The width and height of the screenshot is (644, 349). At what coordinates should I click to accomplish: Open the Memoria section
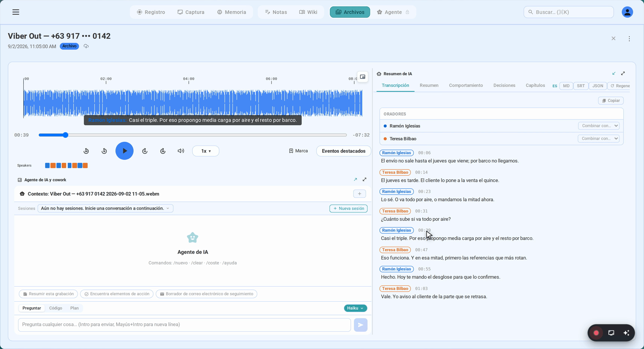(x=232, y=12)
